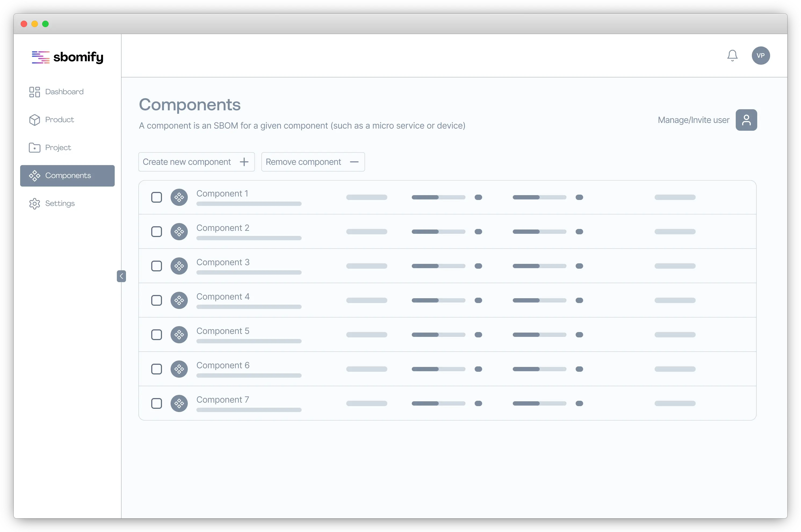Image resolution: width=801 pixels, height=532 pixels.
Task: Click Create new component button
Action: click(196, 162)
